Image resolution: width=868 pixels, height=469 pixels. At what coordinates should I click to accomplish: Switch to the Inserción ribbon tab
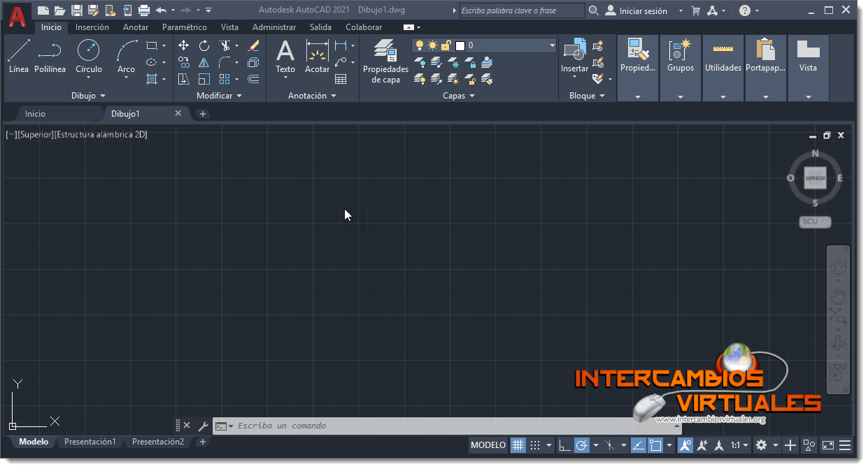point(92,27)
